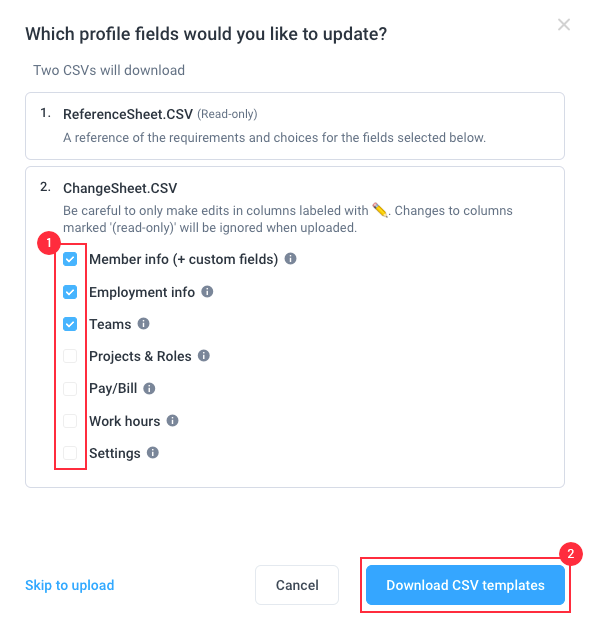Screen dimensions: 591x626
Task: Click the ChangeSheet.CSV heading
Action: (x=120, y=188)
